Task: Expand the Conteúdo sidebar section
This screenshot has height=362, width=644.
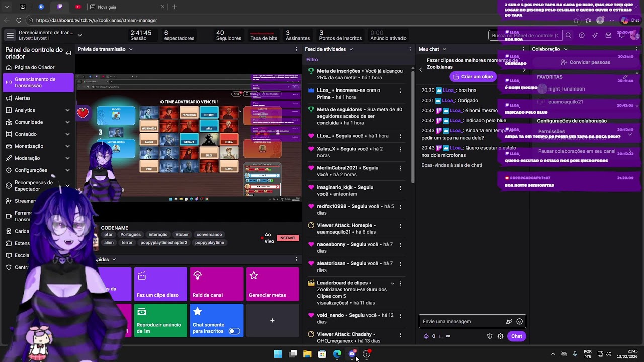Action: coord(67,134)
